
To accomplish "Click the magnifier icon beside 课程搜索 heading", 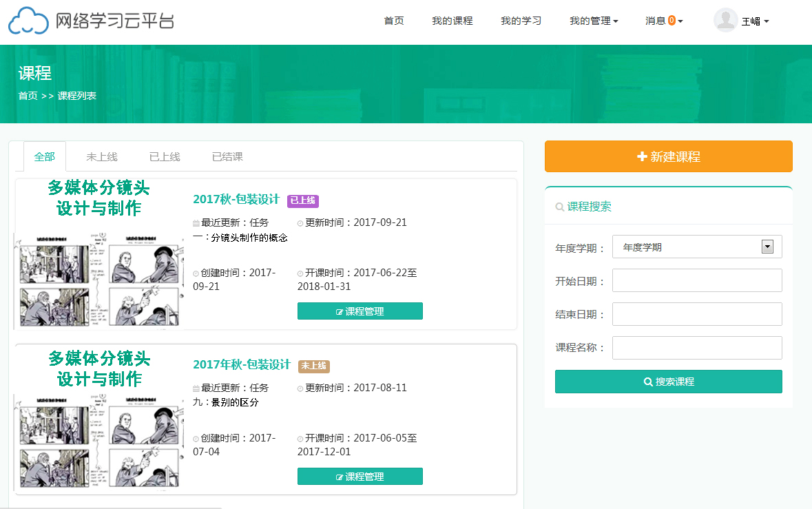I will click(559, 207).
